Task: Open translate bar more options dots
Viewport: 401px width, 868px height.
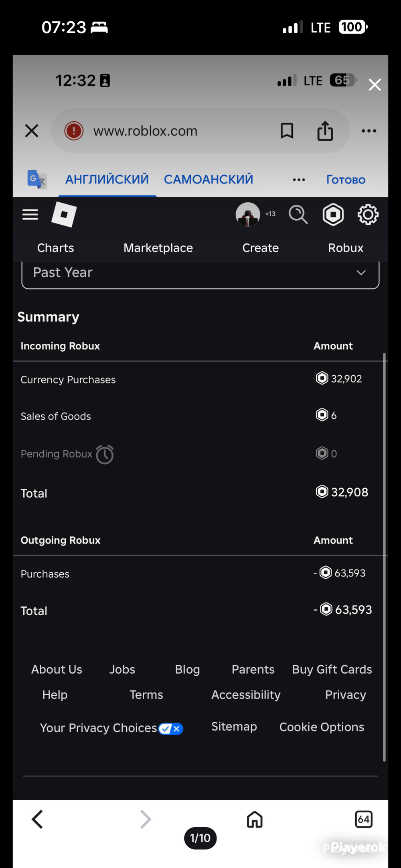Action: pos(299,179)
